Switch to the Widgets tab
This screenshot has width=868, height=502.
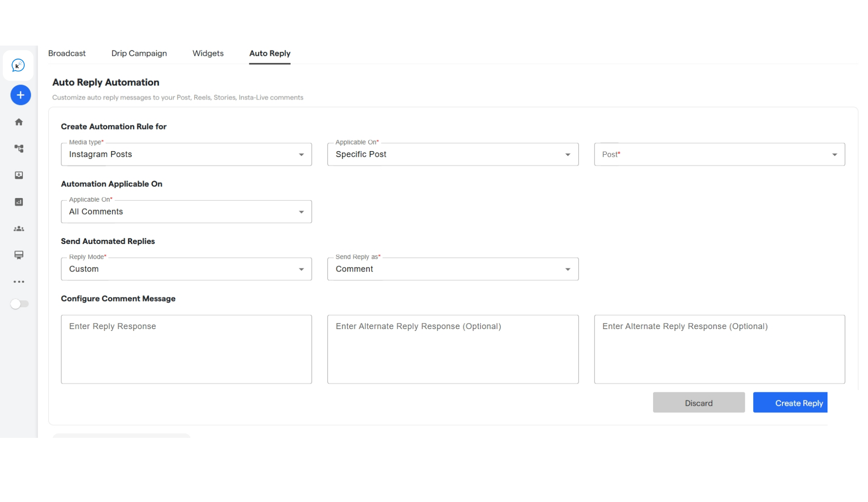[208, 53]
